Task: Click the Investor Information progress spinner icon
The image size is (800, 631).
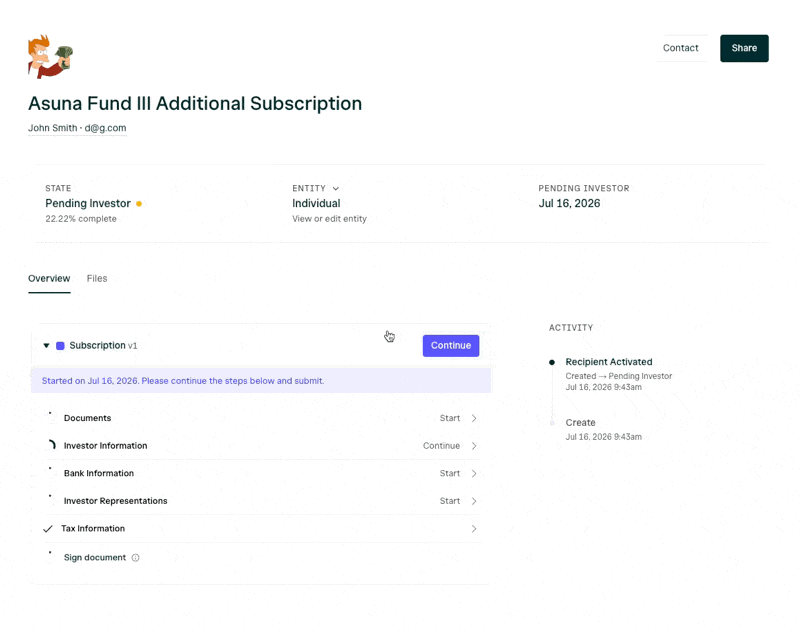Action: (x=52, y=445)
